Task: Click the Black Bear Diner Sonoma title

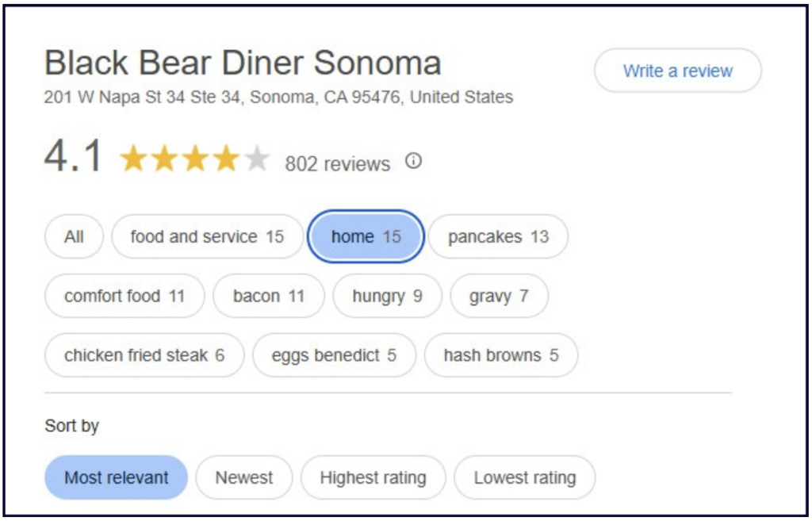Action: tap(243, 63)
